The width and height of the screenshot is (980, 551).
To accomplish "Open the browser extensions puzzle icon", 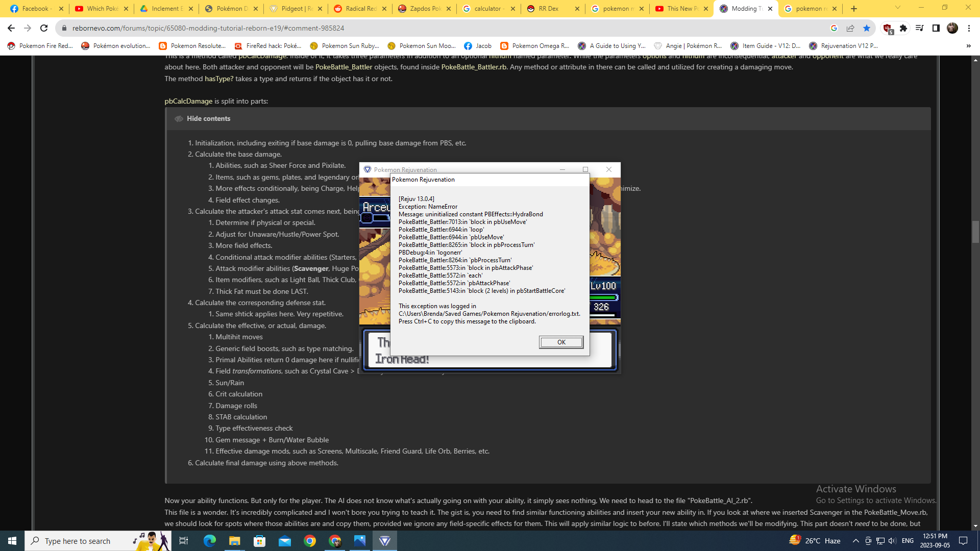I will 903,28.
